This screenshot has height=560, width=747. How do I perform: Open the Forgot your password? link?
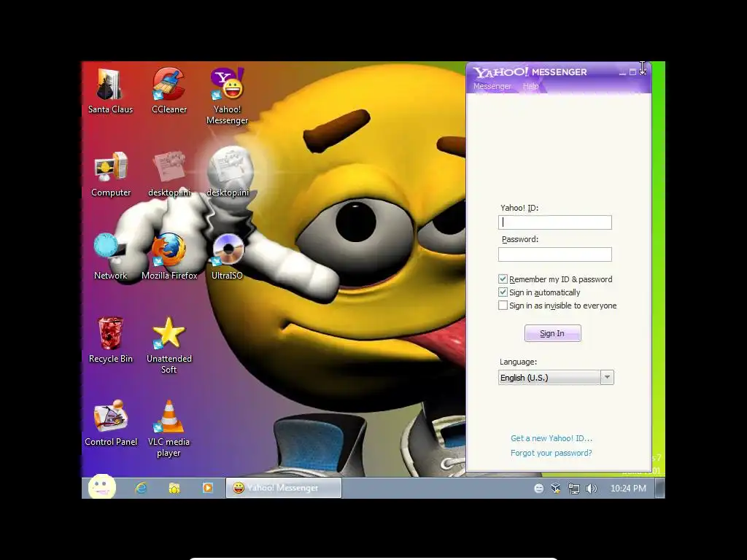pyautogui.click(x=551, y=453)
